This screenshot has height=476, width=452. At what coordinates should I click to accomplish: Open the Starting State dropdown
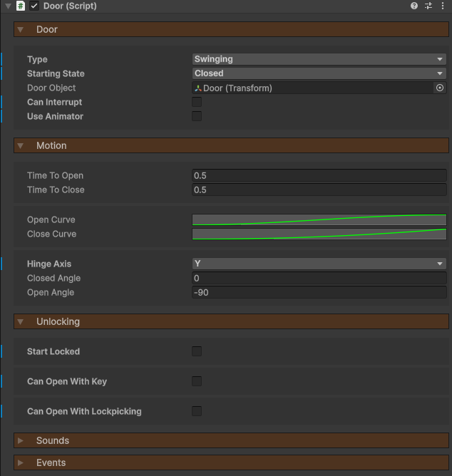coord(319,73)
